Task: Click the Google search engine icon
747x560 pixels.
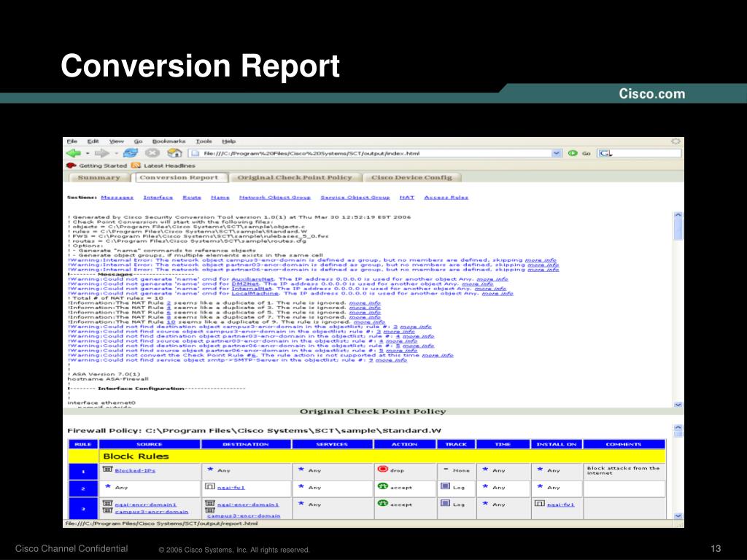Action: click(605, 153)
